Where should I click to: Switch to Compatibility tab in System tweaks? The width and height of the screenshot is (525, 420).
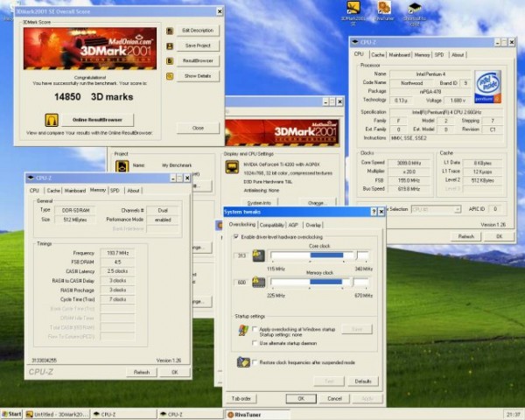[272, 225]
